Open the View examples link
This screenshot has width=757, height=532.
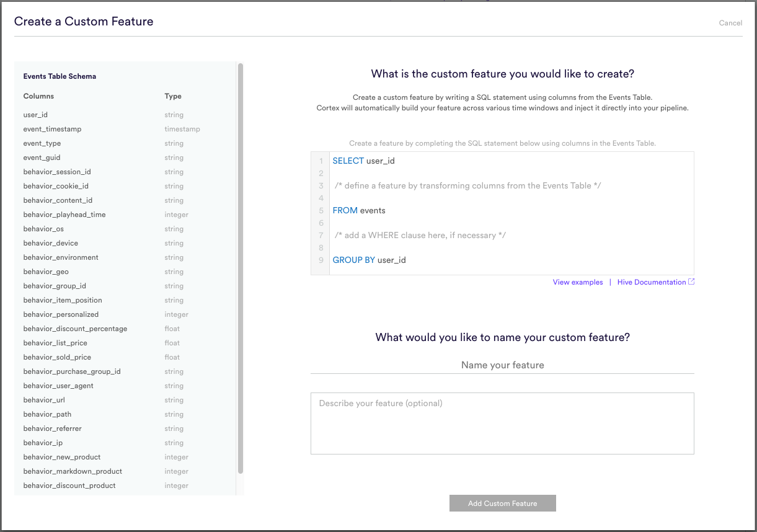click(x=578, y=282)
